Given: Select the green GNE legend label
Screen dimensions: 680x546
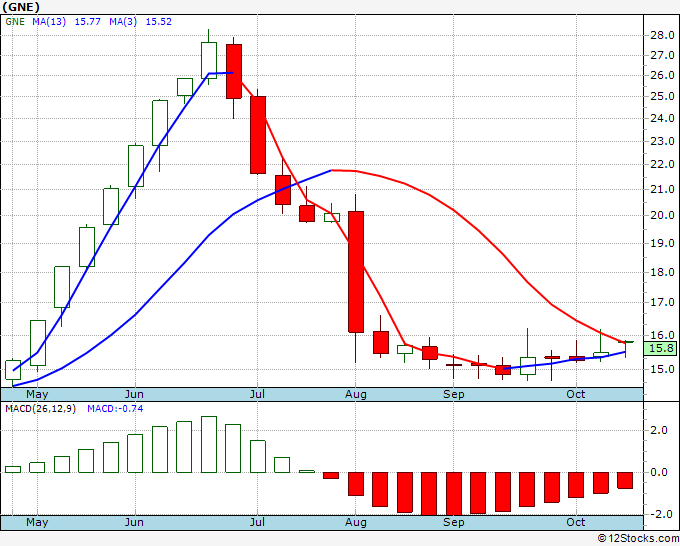Looking at the screenshot, I should point(15,22).
